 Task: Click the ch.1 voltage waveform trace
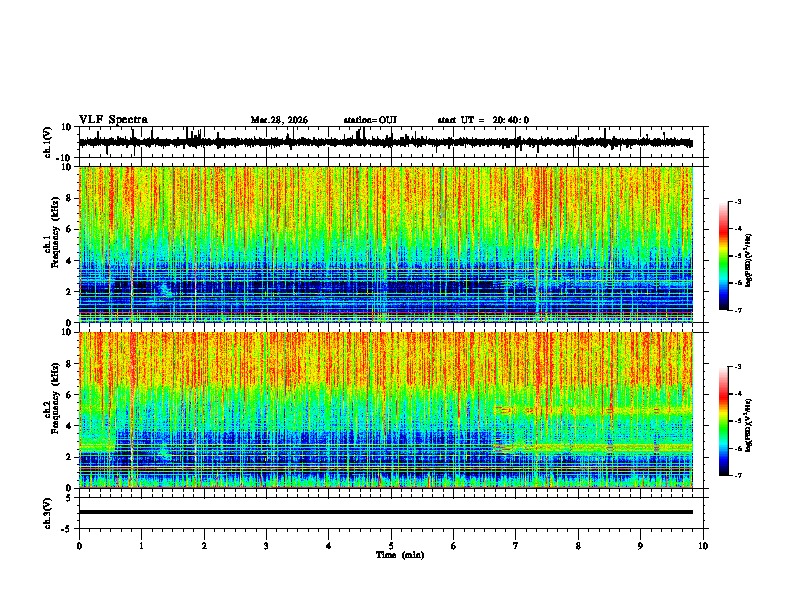click(385, 142)
